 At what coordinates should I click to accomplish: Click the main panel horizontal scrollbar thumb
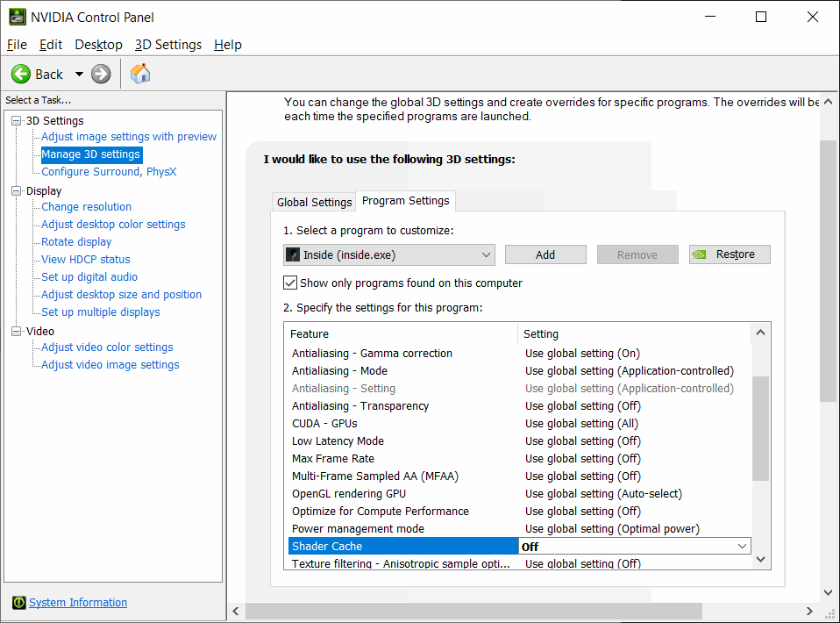(x=473, y=612)
